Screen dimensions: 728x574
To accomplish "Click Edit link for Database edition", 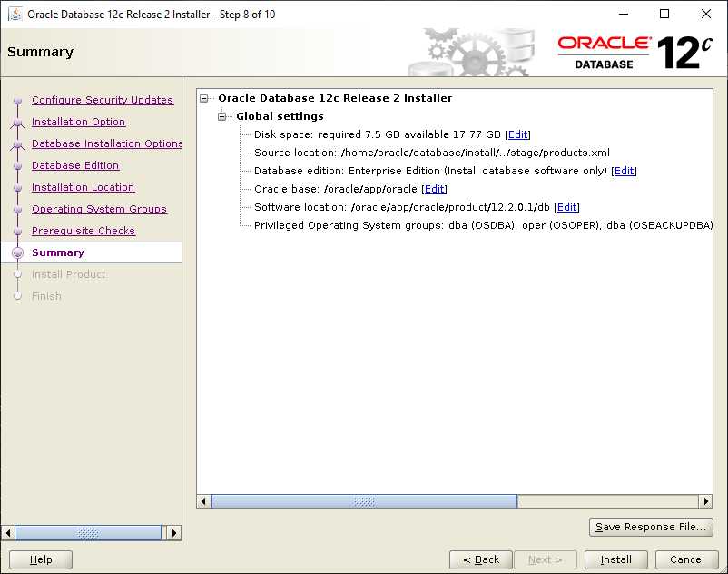I will tap(624, 171).
